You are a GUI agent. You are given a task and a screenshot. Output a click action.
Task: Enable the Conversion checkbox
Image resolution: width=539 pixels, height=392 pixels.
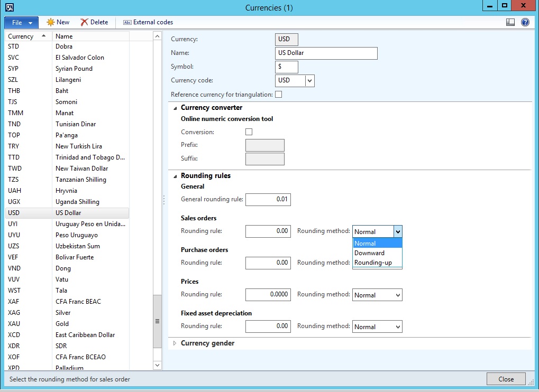(x=249, y=132)
